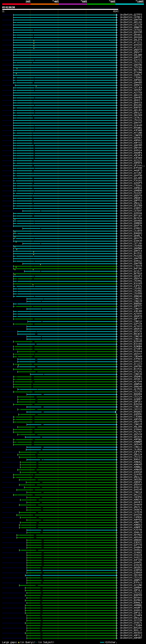
Task: Open hit UniRef100_Q8GRT8
Action: [131, 316]
